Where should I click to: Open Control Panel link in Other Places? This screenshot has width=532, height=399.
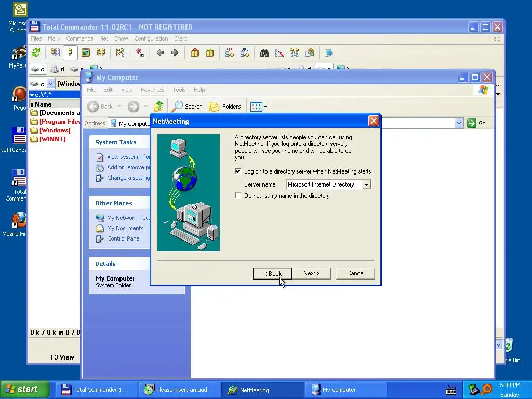[124, 238]
